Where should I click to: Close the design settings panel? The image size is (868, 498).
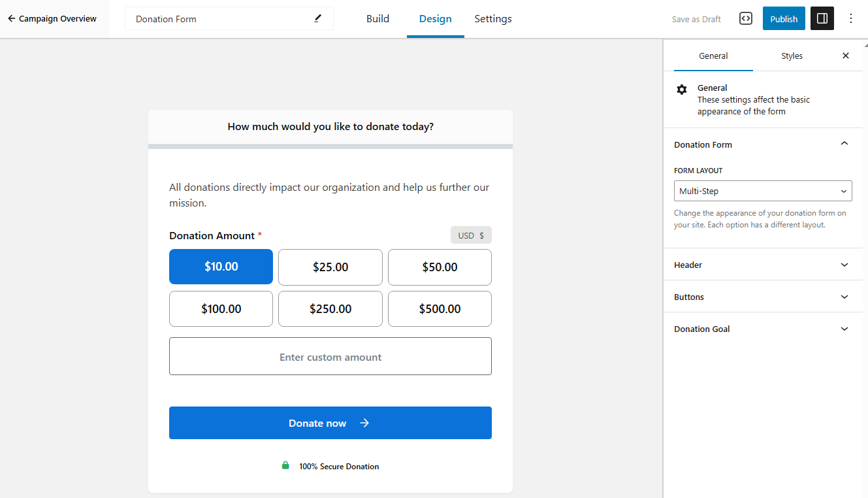[846, 56]
